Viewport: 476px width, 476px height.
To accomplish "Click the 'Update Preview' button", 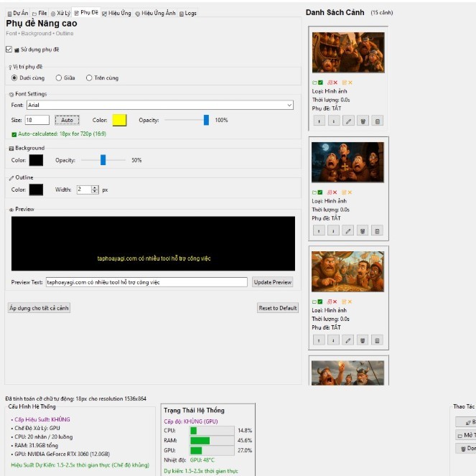I will pos(273,282).
